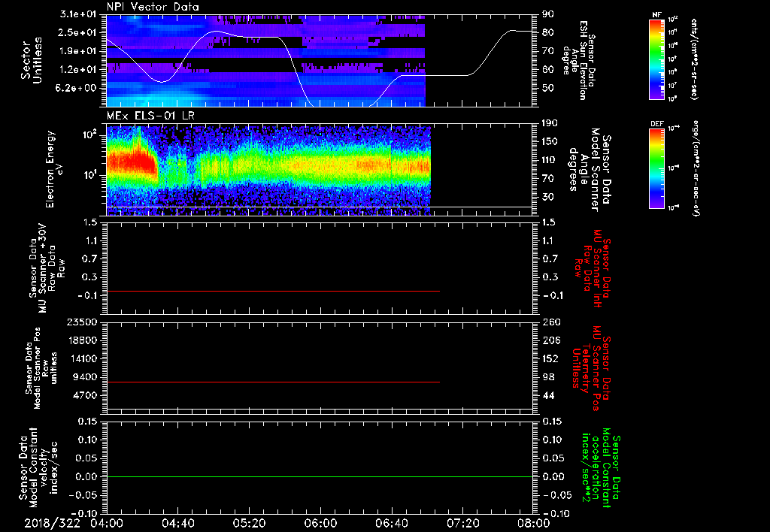The width and height of the screenshot is (770, 532).
Task: Select the "MEx ELS-01 LR" panel title
Action: point(150,116)
